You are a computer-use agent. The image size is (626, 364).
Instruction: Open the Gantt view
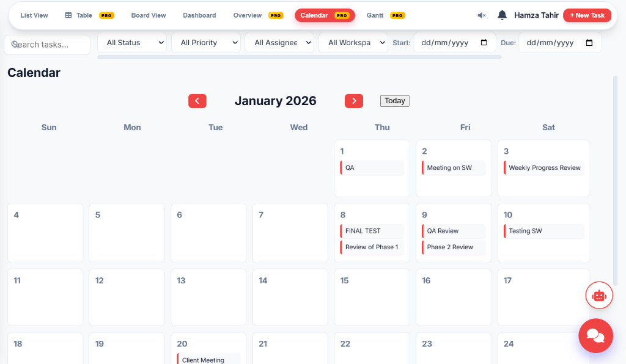[375, 15]
